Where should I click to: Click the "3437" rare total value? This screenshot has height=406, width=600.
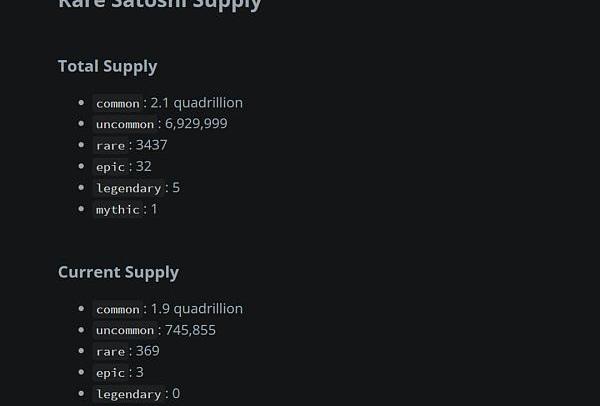(152, 145)
